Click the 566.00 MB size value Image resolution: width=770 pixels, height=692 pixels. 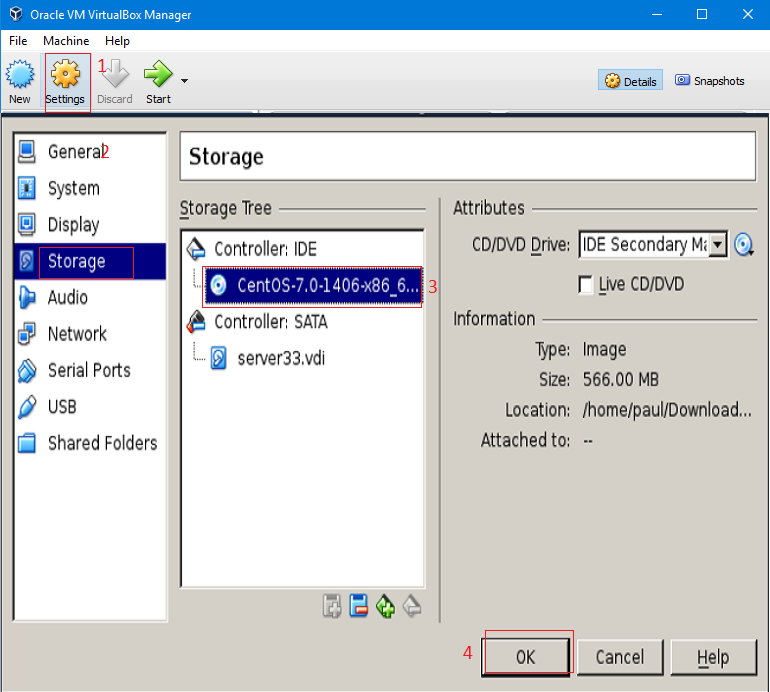(621, 380)
